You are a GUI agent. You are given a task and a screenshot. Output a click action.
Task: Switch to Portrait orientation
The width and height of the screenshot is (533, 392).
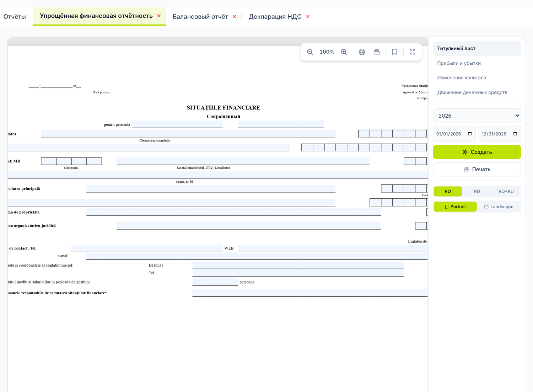pyautogui.click(x=455, y=207)
